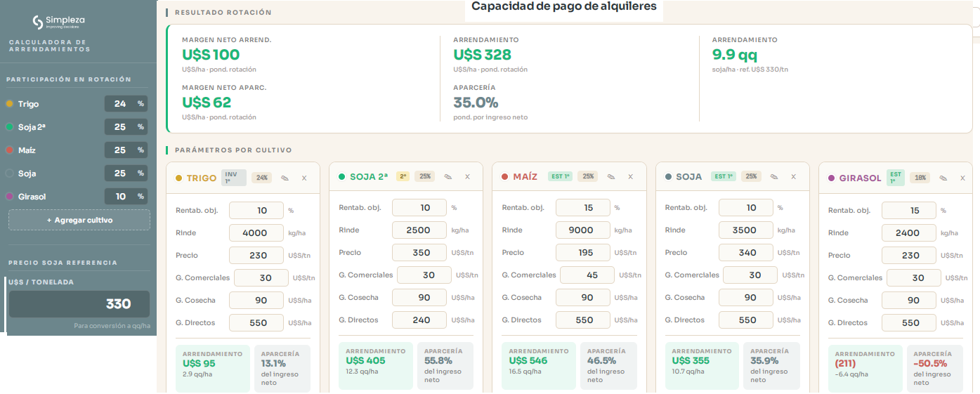Remove the Trigo crop card with its X
This screenshot has height=394, width=980.
304,178
